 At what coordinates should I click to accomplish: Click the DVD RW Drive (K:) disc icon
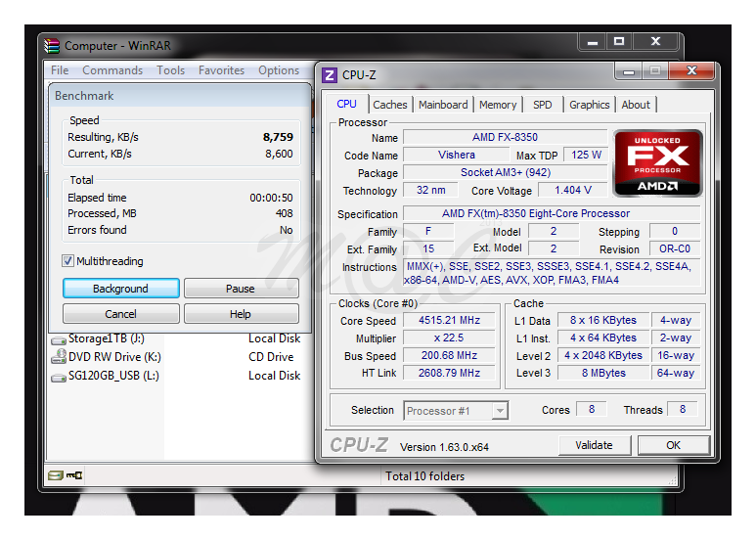(59, 356)
